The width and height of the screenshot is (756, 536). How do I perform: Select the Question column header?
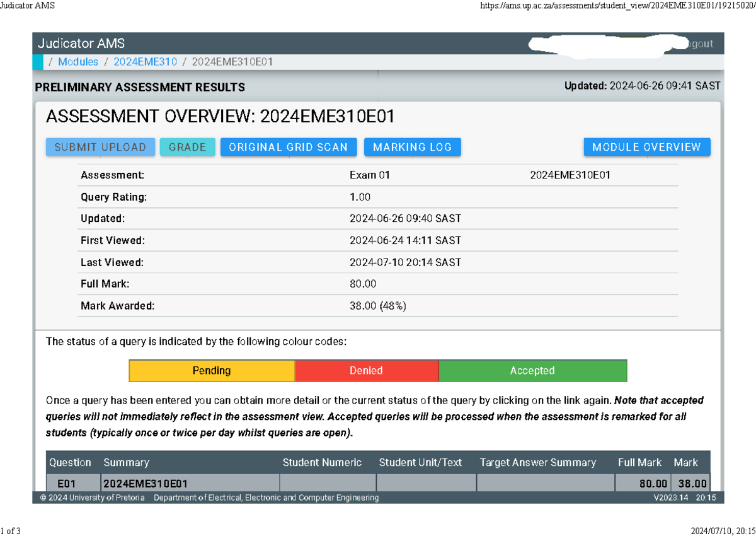(x=71, y=462)
